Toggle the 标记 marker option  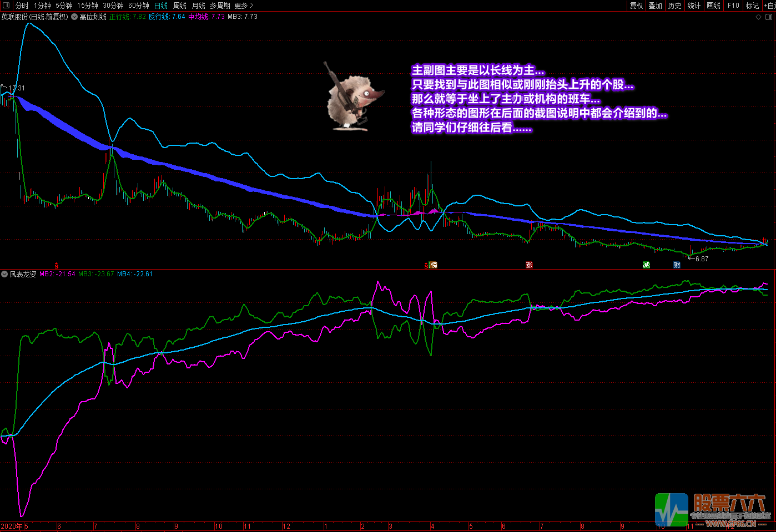tap(752, 6)
